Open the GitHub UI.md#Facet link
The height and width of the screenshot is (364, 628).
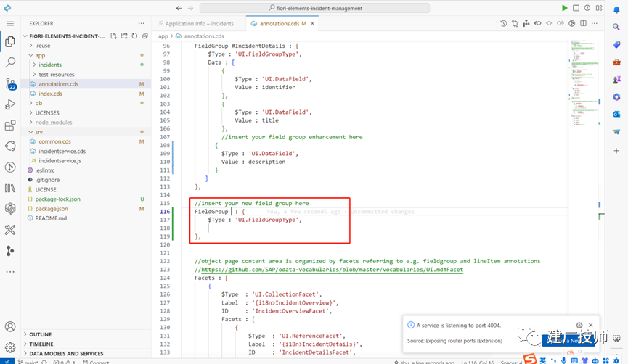[x=332, y=270]
